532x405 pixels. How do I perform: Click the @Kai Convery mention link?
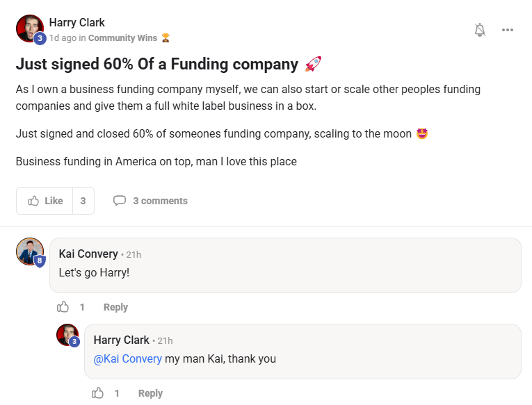pos(127,359)
